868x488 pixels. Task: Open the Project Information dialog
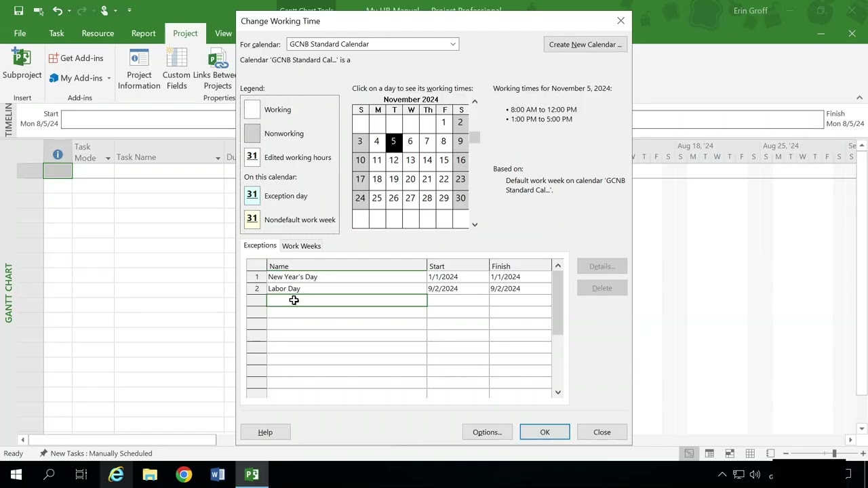tap(139, 69)
